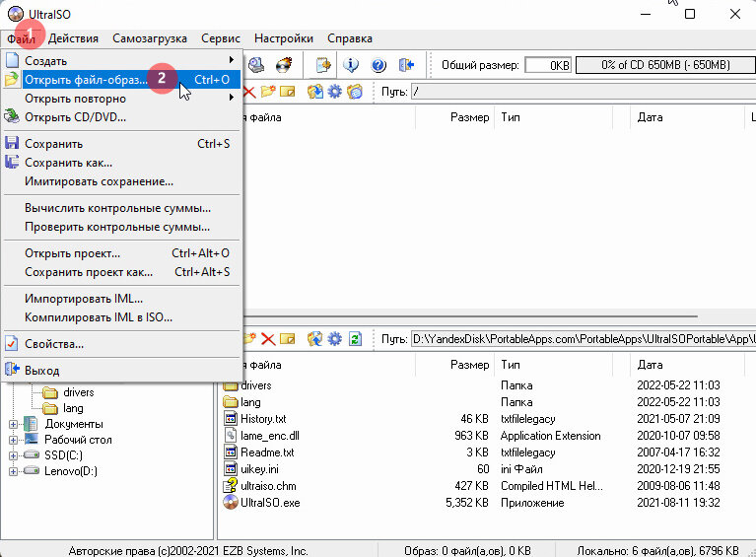Expand the Открыть повторно submenu
Image resolution: width=756 pixels, height=557 pixels.
(x=121, y=99)
